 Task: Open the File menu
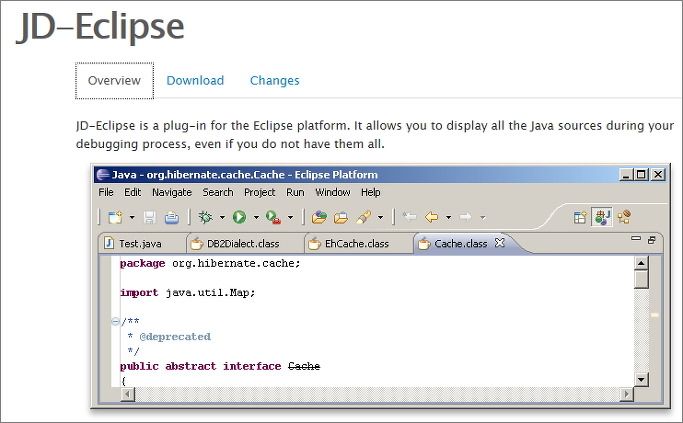pos(106,192)
